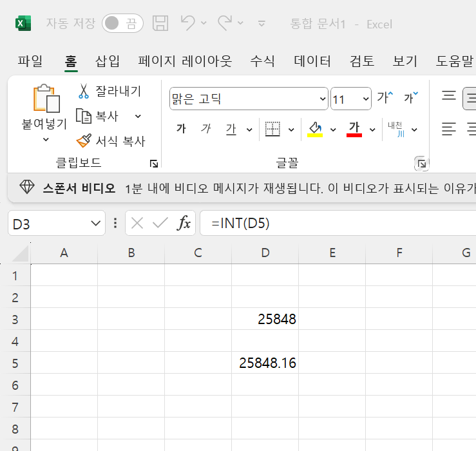Open the phonetic guide dropdown arrow
This screenshot has width=476, height=451.
coord(414,130)
